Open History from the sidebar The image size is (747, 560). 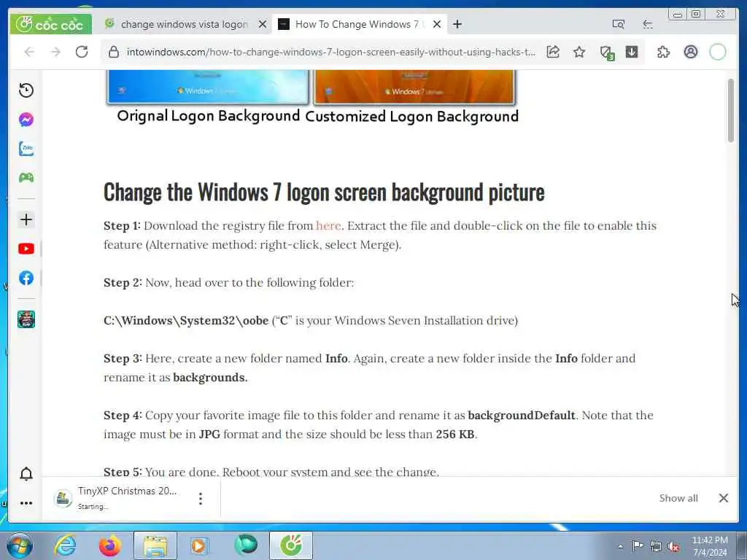(x=26, y=90)
